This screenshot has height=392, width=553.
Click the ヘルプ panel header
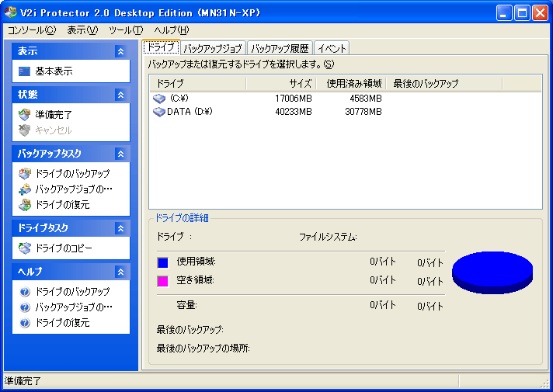pyautogui.click(x=71, y=272)
